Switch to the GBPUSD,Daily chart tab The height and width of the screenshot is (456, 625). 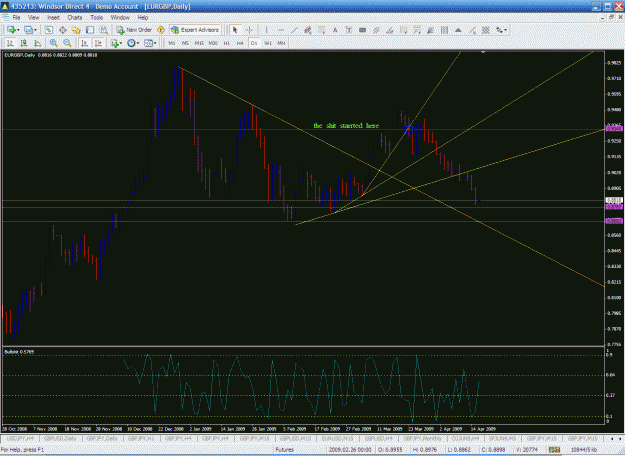[x=60, y=438]
